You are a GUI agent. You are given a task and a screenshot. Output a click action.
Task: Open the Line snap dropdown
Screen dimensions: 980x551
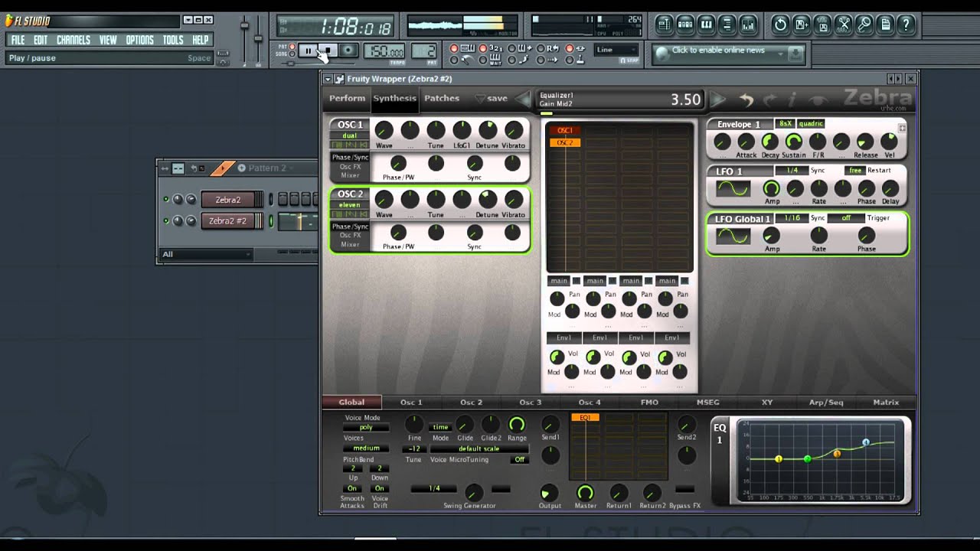616,50
